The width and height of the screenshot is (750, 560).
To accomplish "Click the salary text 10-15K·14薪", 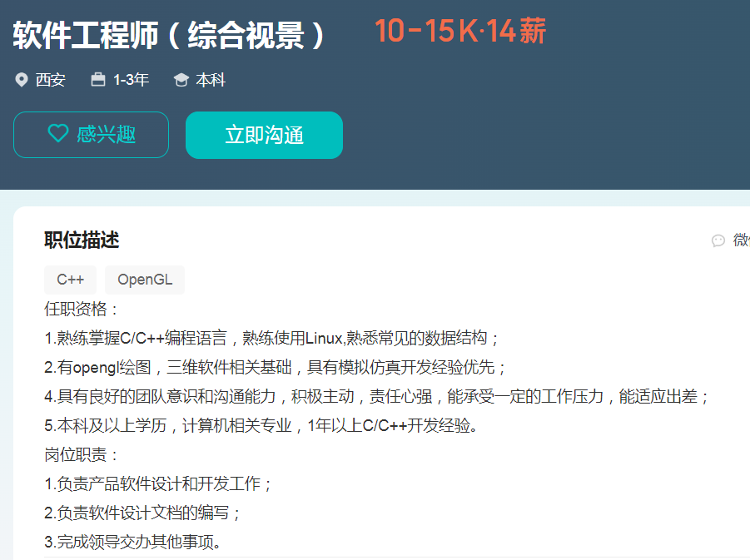I will point(459,32).
